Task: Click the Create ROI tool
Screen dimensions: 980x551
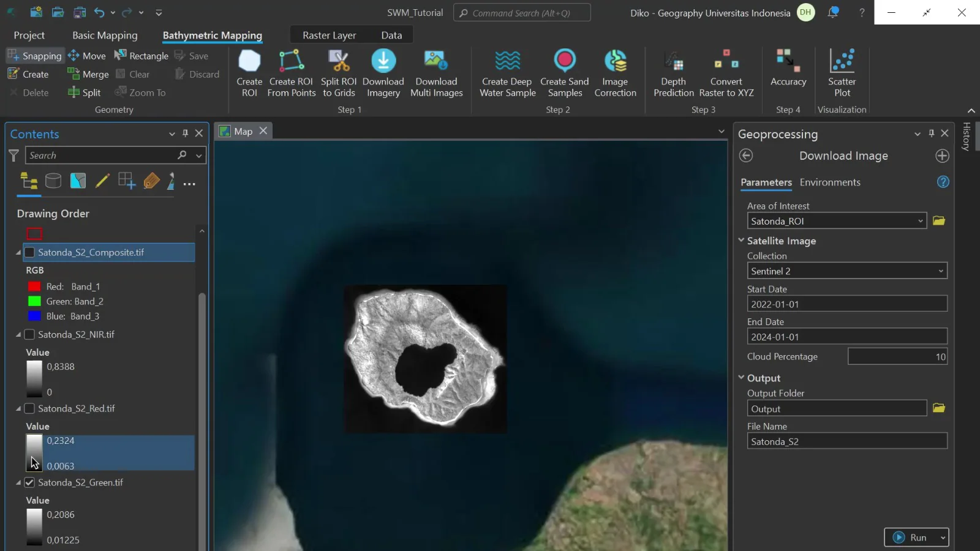Action: pyautogui.click(x=249, y=73)
